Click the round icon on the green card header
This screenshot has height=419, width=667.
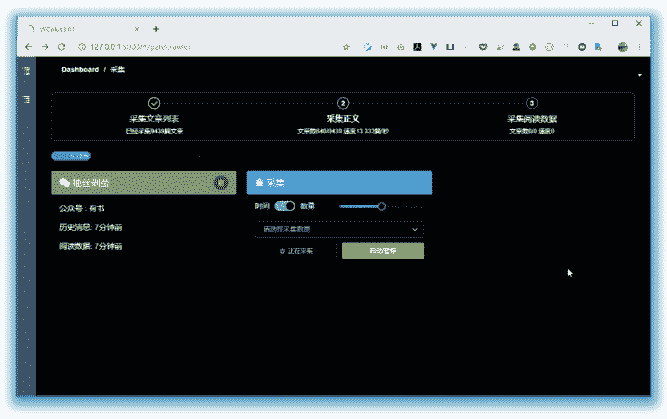(x=221, y=183)
